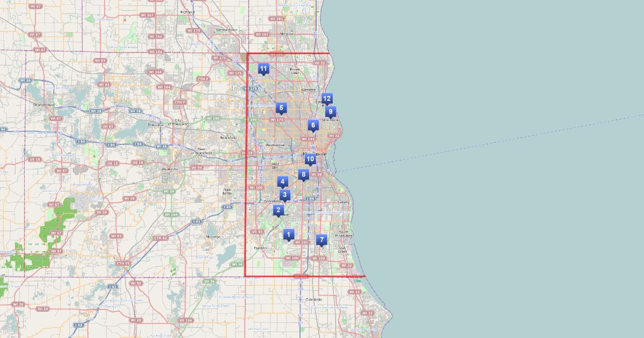Select map marker number 5

click(x=281, y=108)
